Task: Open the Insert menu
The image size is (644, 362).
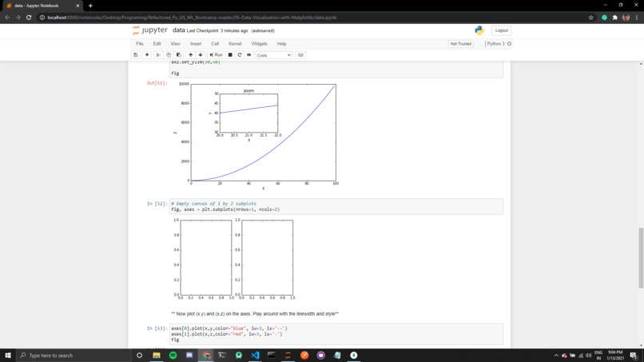Action: (196, 44)
